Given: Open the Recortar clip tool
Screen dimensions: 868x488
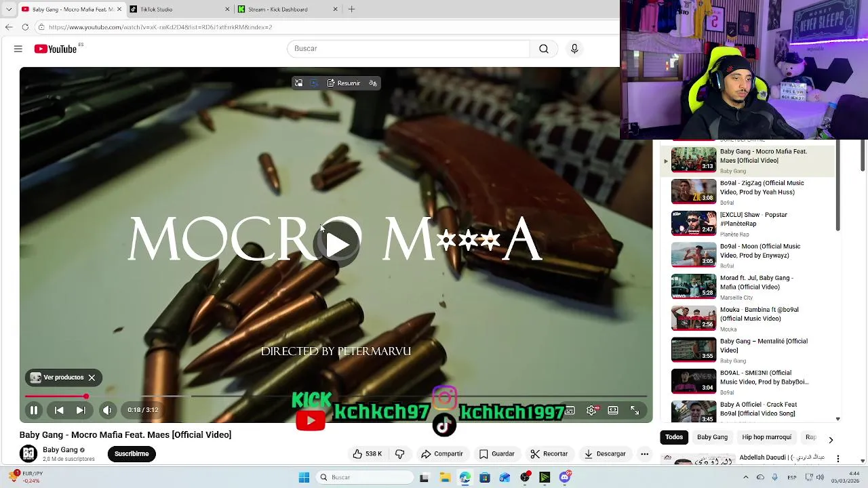Looking at the screenshot, I should pos(549,454).
